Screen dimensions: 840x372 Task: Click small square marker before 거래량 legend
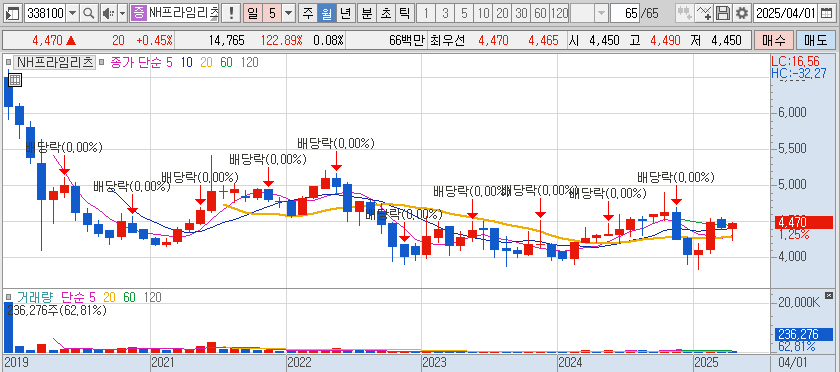coord(8,297)
